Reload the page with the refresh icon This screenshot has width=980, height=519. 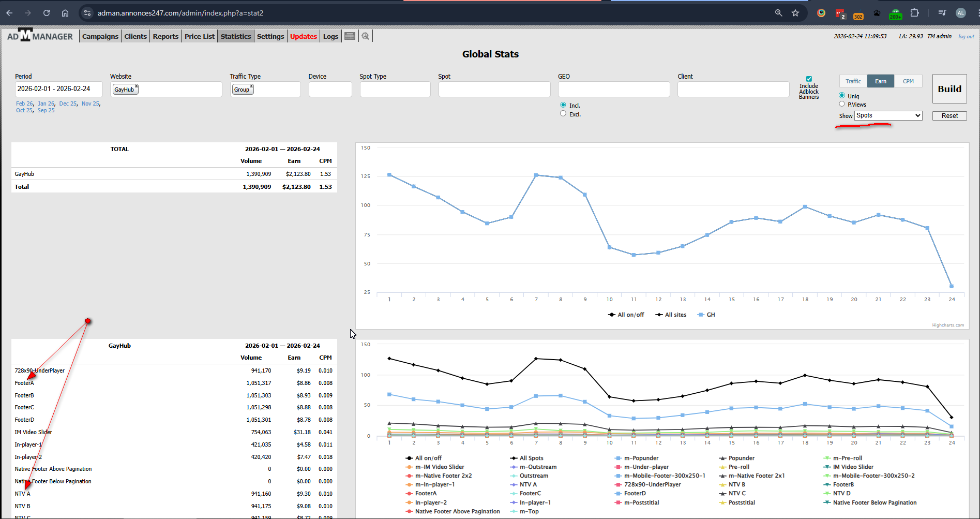(47, 13)
